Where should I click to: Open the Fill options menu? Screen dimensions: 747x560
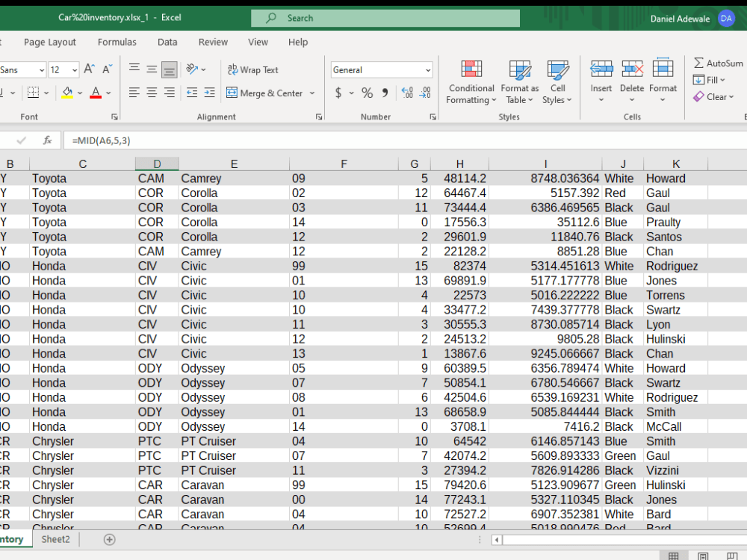[x=709, y=80]
